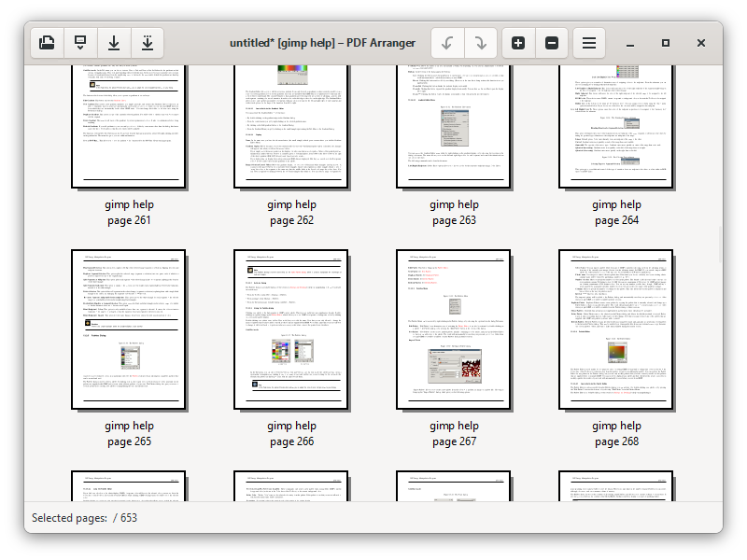Zoom in with the plus button
This screenshot has height=560, width=747.
tap(518, 43)
